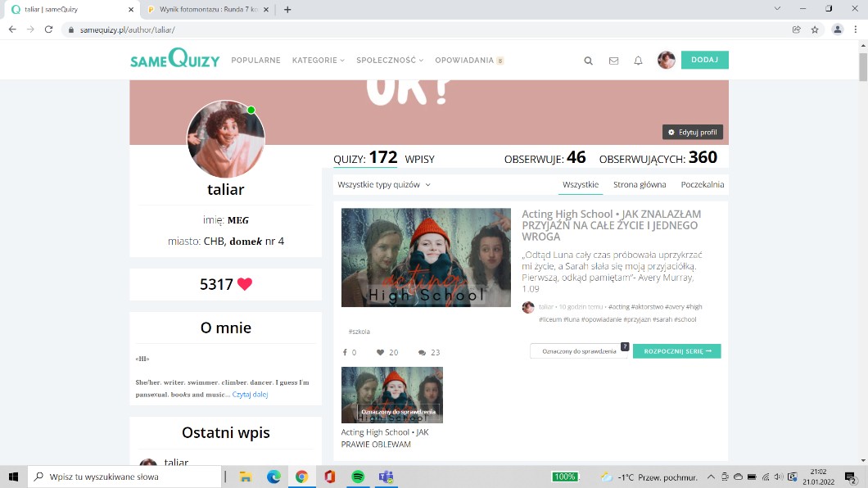Screen dimensions: 868x488
Task: Open the Popularne menu item
Action: pyautogui.click(x=255, y=61)
